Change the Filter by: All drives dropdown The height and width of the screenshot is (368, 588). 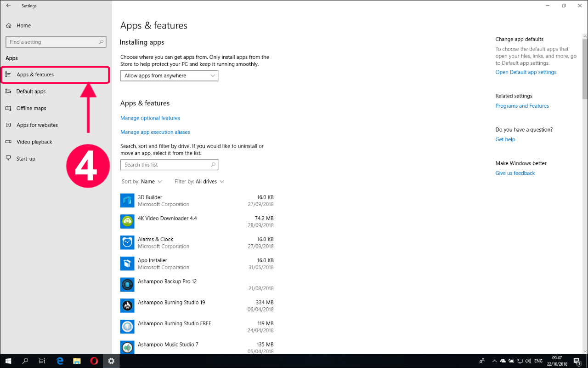click(x=199, y=182)
